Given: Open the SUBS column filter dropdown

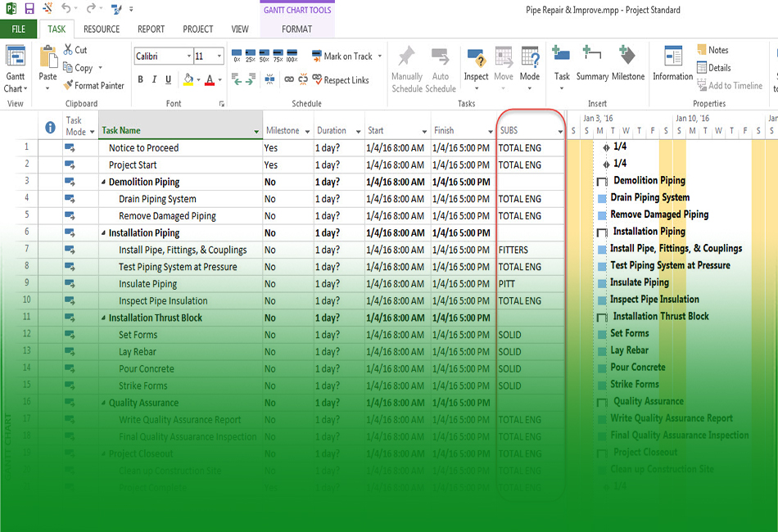Looking at the screenshot, I should [560, 131].
